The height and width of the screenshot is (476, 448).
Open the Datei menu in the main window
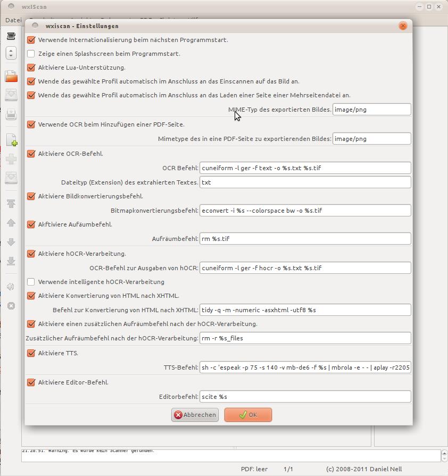(x=13, y=20)
